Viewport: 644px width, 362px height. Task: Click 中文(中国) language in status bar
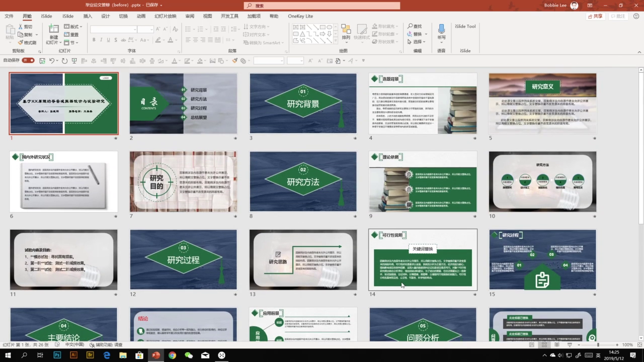coord(74,345)
